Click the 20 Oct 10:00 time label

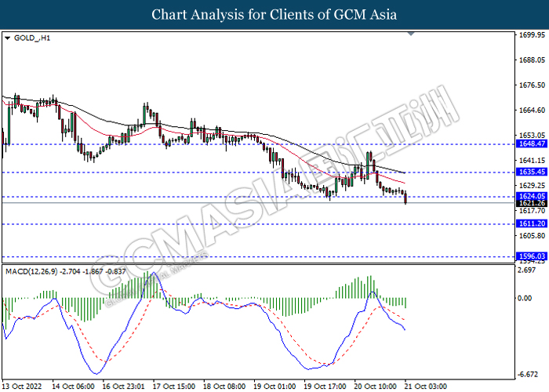[376, 387]
